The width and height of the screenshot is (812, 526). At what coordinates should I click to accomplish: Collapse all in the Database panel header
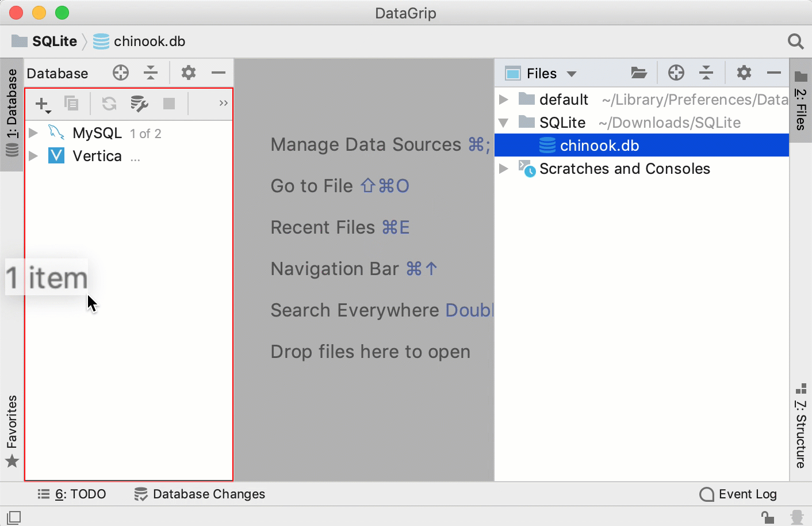[x=151, y=73]
